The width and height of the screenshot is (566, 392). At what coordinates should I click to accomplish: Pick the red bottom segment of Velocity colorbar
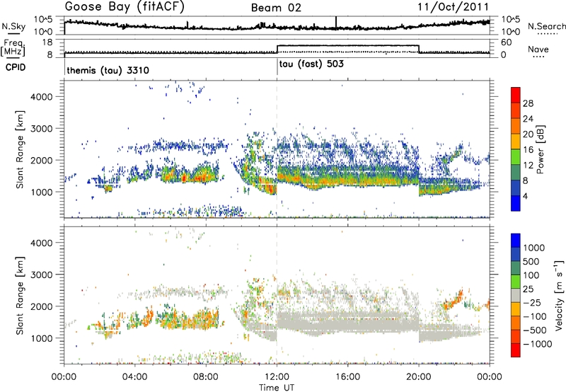point(516,350)
